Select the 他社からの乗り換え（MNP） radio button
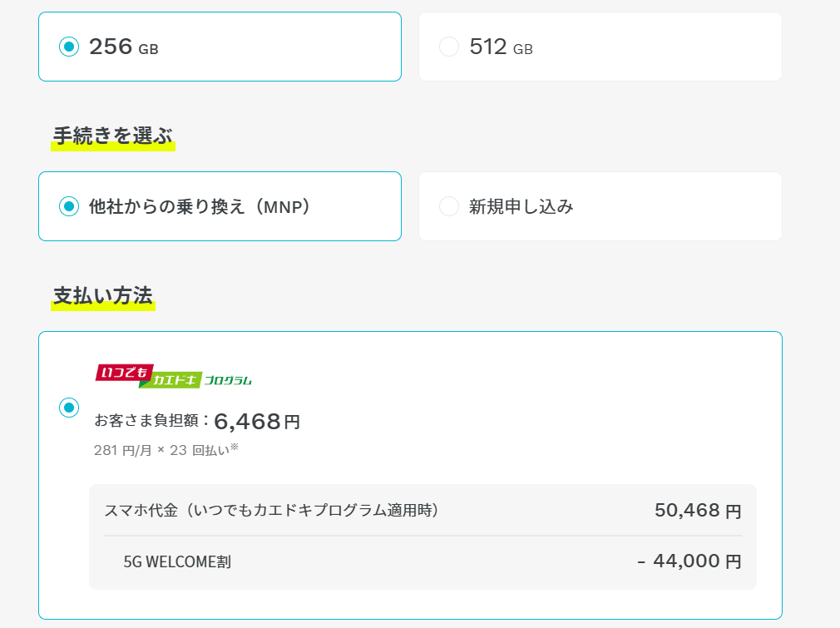The height and width of the screenshot is (628, 840). point(69,206)
